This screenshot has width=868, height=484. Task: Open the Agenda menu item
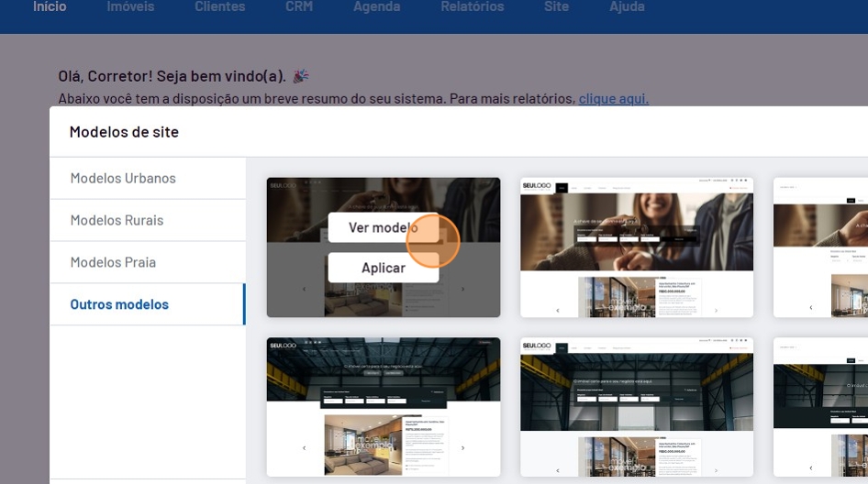pos(376,7)
